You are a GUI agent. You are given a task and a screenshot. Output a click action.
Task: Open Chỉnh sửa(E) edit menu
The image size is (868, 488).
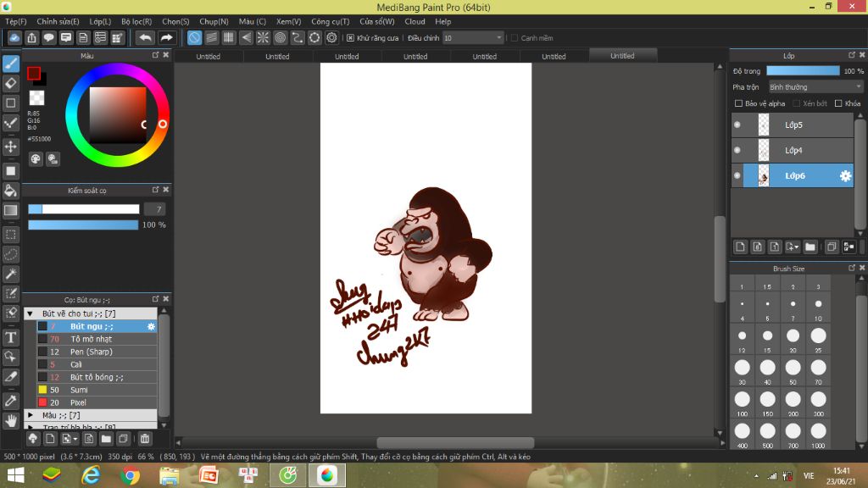point(58,21)
